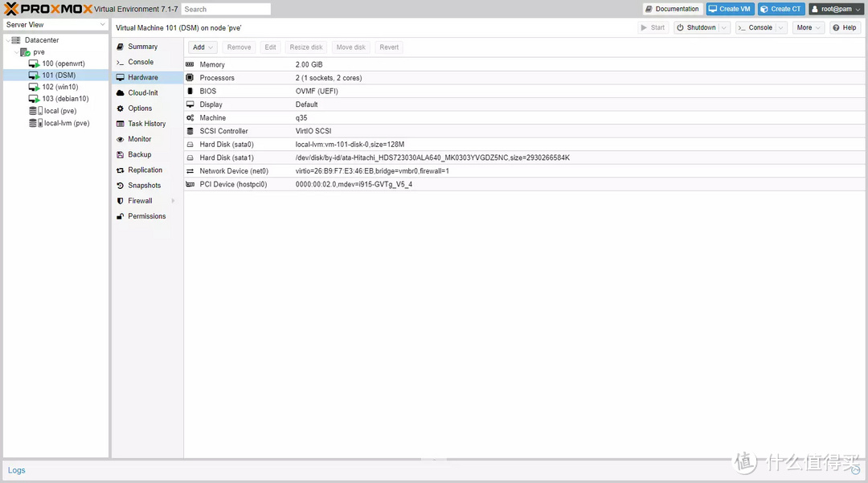Click the Documentation button
This screenshot has width=868, height=483.
tap(673, 9)
